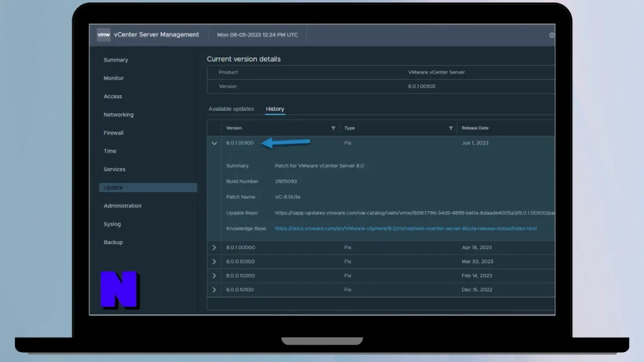This screenshot has width=644, height=362.
Task: Select the History tab
Action: coord(275,109)
